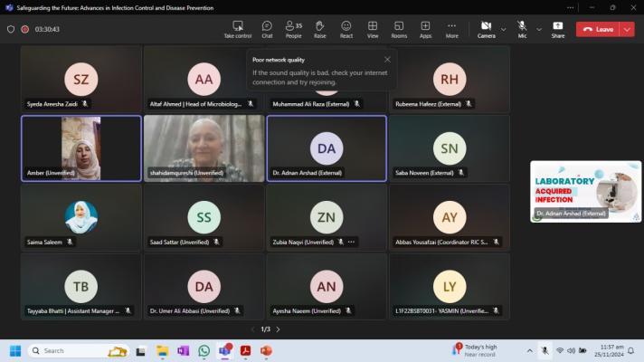Click Take control in meeting toolbar
This screenshot has width=644, height=362.
tap(237, 29)
